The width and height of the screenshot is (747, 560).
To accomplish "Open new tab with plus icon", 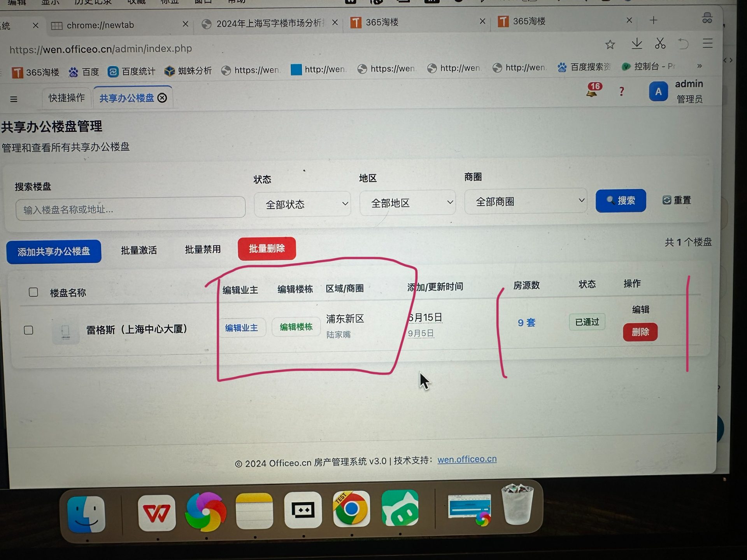I will click(x=654, y=20).
